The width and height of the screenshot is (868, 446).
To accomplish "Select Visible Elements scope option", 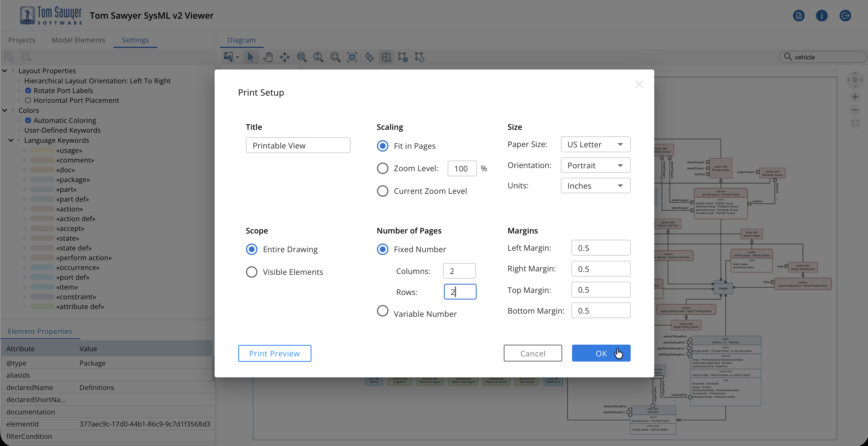I will (252, 272).
